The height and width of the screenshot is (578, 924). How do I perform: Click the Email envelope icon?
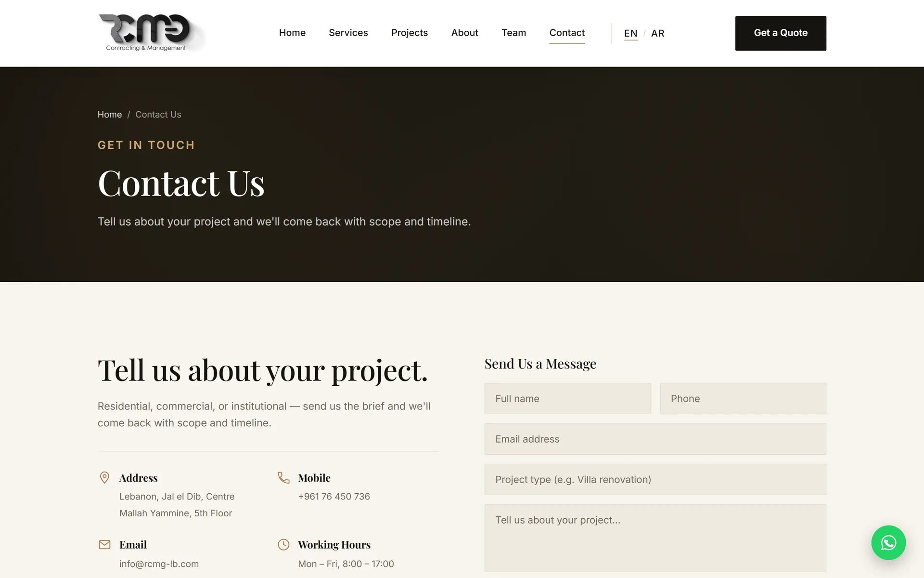click(x=104, y=544)
